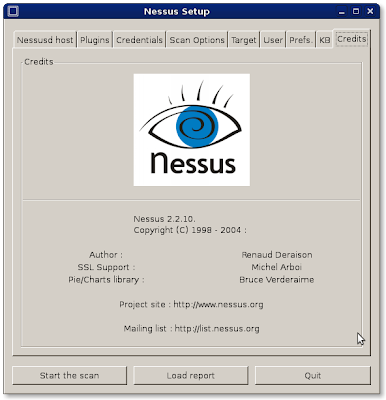Click the name Michel Arboi
The image size is (386, 400).
click(277, 267)
